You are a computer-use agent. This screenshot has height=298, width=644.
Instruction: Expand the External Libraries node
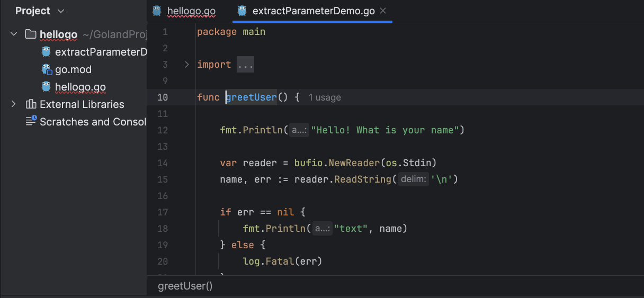14,104
